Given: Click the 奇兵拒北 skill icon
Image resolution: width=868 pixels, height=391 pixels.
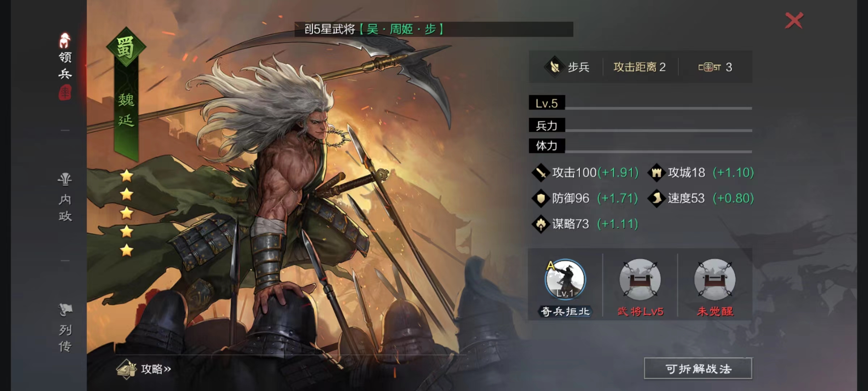Looking at the screenshot, I should click(x=565, y=279).
